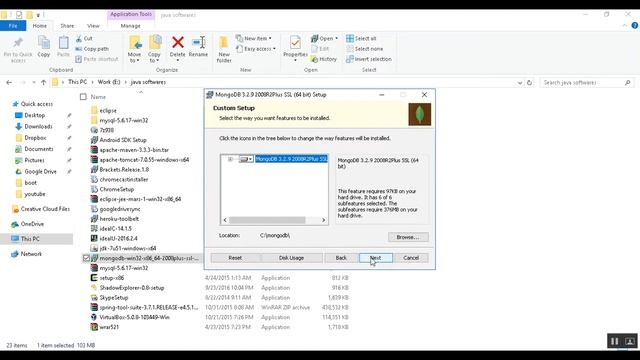
Task: Click the video pause button overlay
Action: point(615,341)
